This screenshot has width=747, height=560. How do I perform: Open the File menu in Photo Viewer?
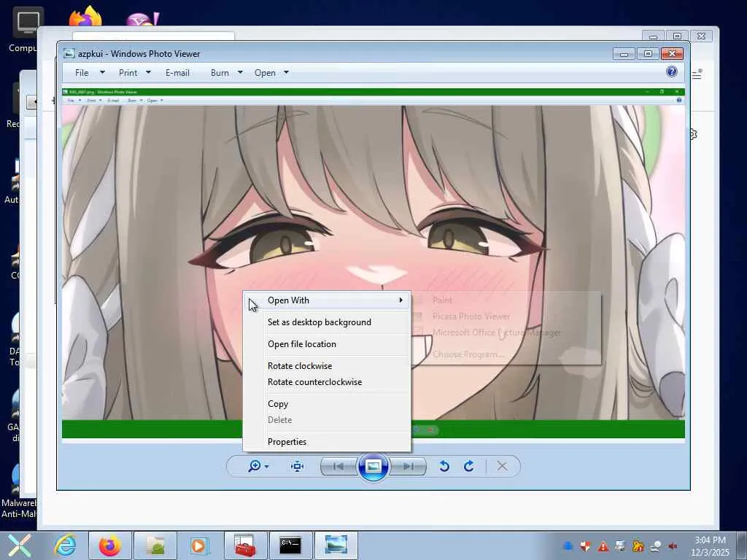click(82, 73)
